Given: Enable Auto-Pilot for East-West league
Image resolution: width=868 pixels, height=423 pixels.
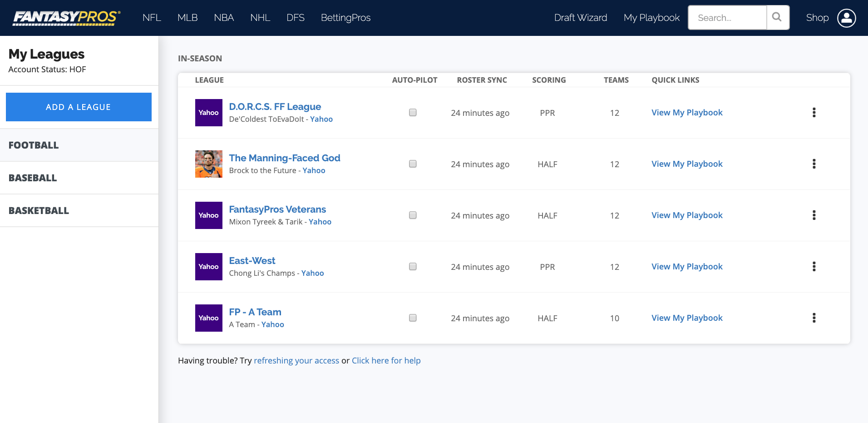Looking at the screenshot, I should pos(413,266).
